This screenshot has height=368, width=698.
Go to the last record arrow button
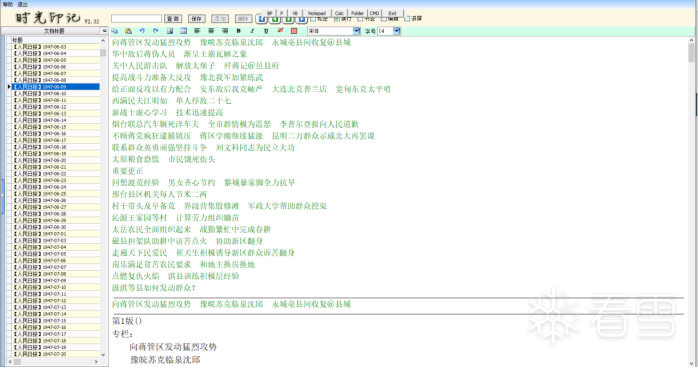click(x=302, y=19)
